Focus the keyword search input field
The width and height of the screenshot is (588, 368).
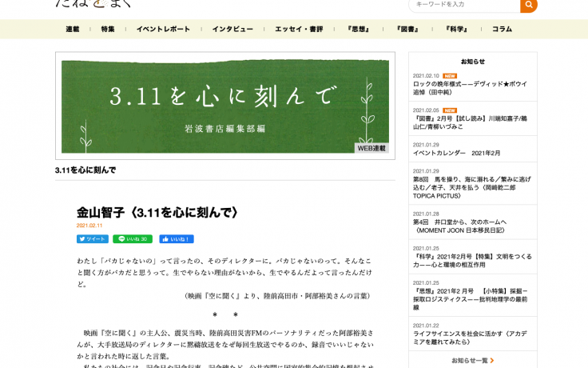coord(464,5)
